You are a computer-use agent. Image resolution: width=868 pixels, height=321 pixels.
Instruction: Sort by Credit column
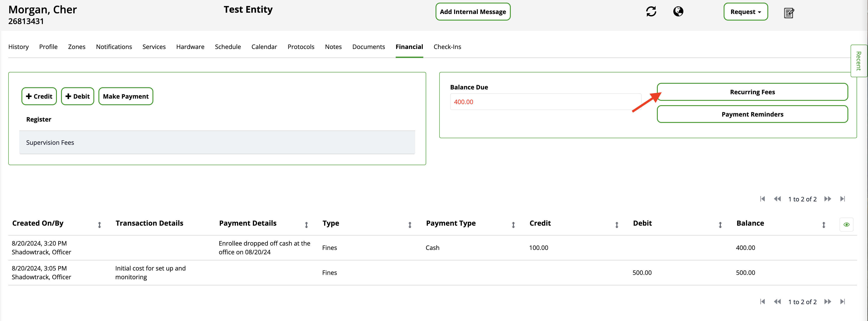(617, 225)
